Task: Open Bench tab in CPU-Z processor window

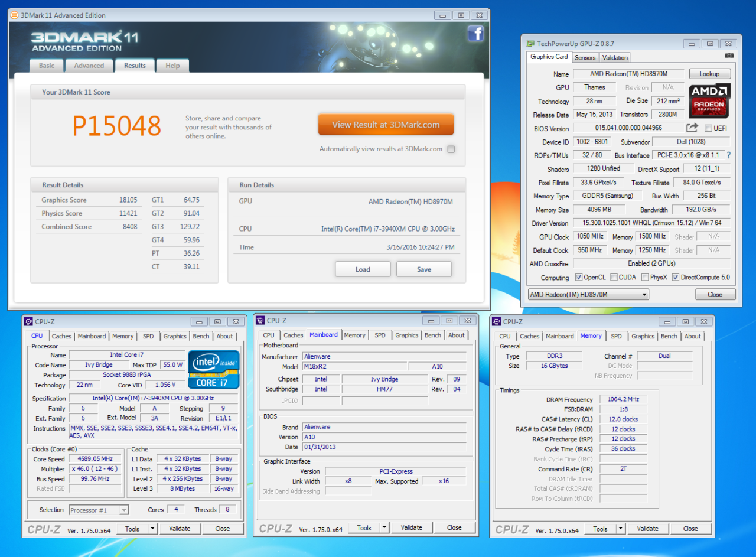Action: click(201, 336)
